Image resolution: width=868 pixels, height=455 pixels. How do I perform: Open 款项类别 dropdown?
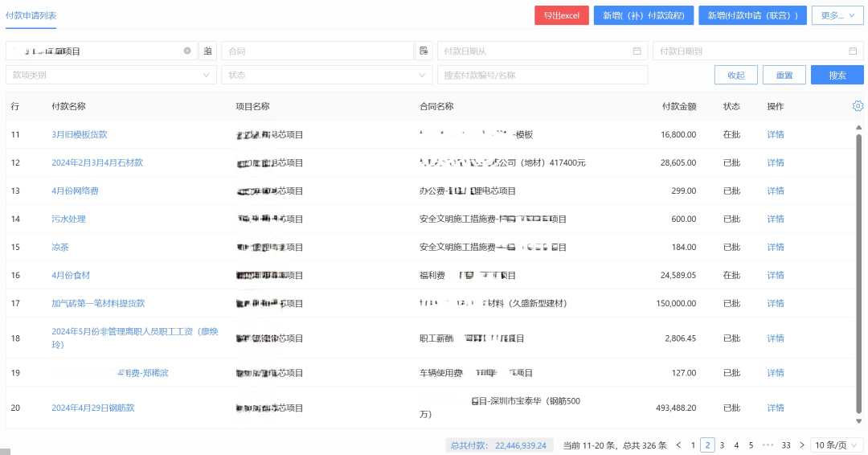(x=111, y=76)
